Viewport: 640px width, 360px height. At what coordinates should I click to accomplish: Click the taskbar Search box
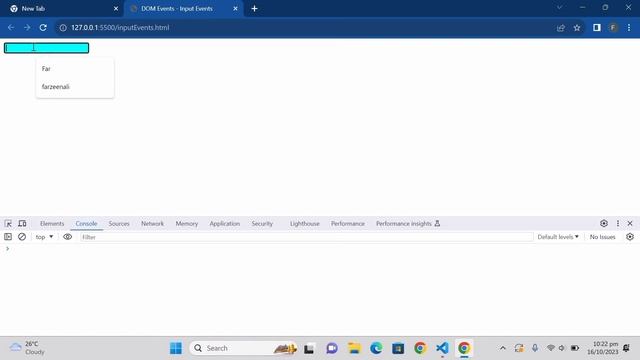[x=243, y=348]
